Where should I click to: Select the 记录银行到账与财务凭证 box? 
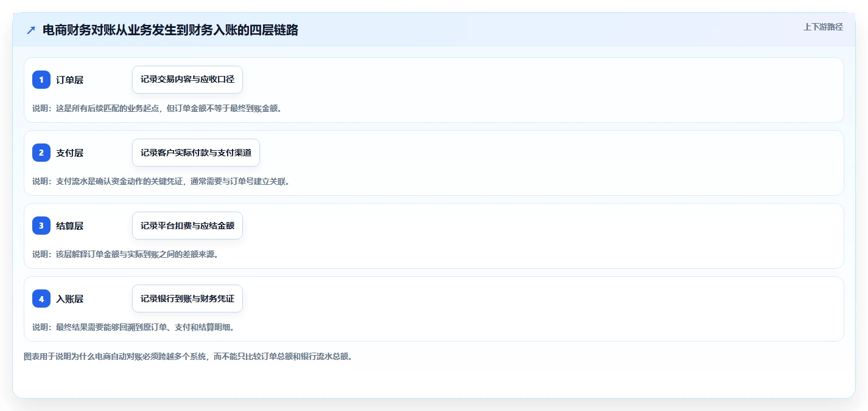point(187,299)
